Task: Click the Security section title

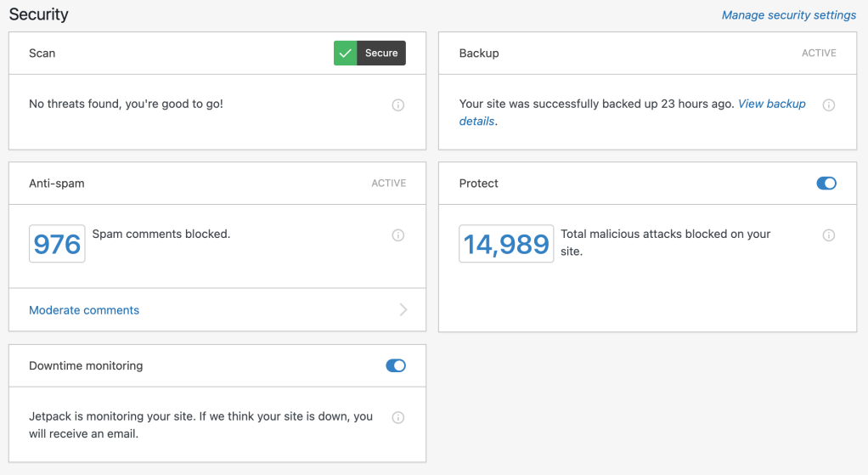Action: (x=38, y=14)
